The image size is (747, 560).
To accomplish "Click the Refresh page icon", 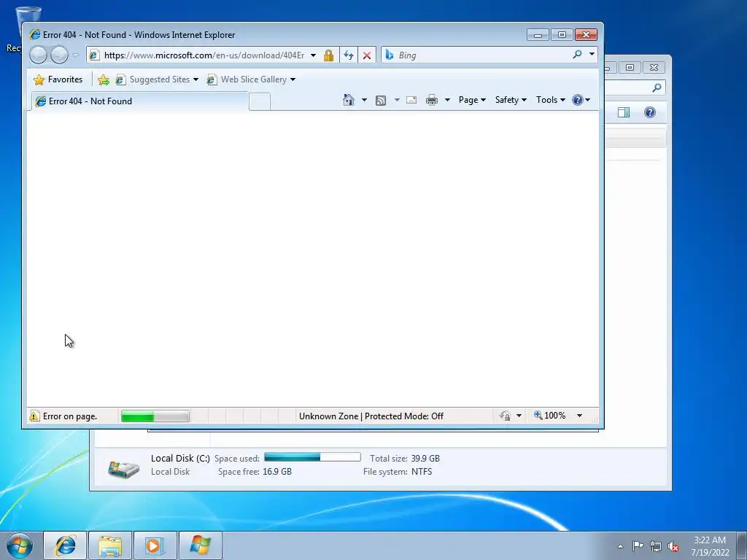I will [349, 55].
